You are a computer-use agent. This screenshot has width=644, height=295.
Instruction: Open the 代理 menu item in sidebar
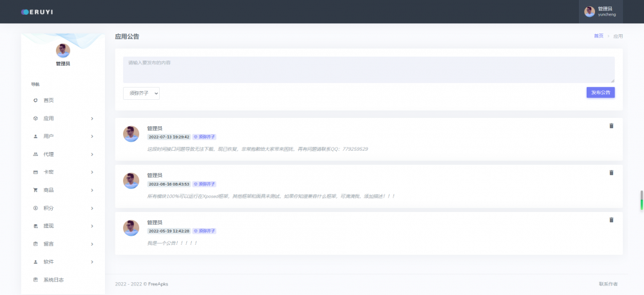(x=48, y=155)
